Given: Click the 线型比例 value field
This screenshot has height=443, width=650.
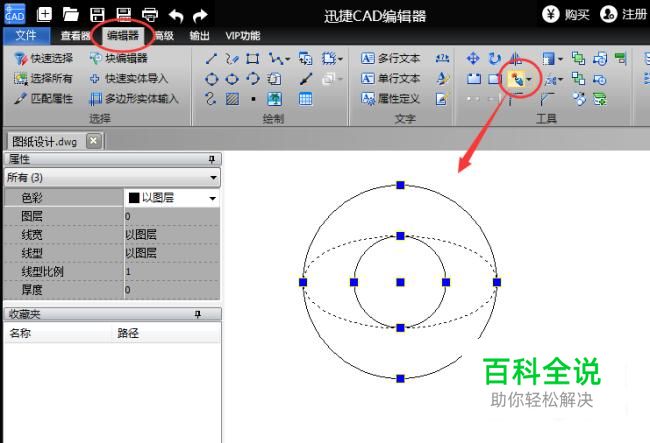Looking at the screenshot, I should [172, 271].
